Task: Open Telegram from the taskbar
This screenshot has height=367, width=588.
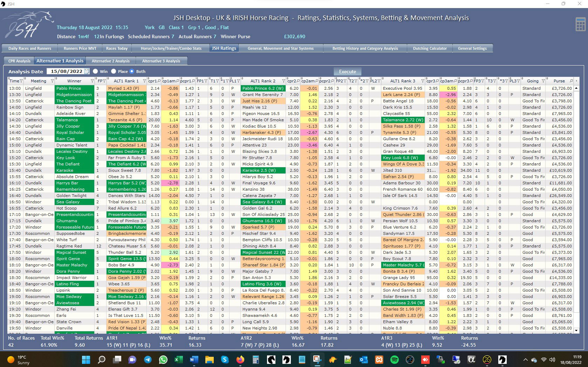Action: [148, 360]
